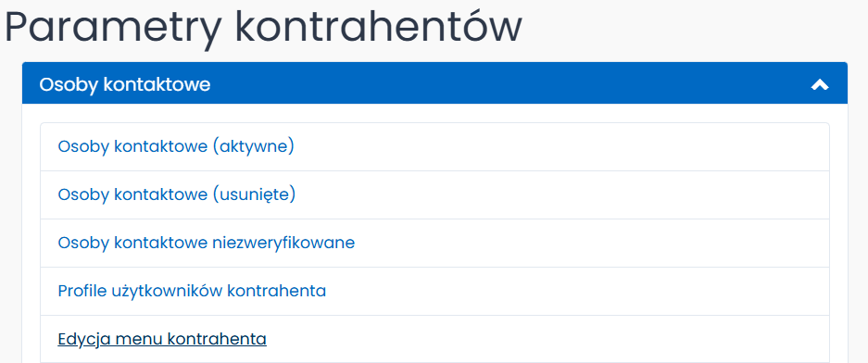
Task: Click the Osoby kontaktowe panel header title
Action: 125,85
